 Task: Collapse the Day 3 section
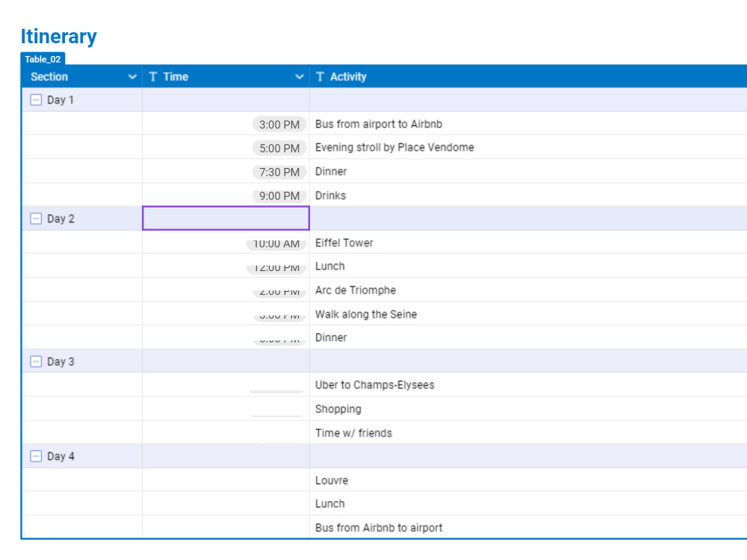coord(36,361)
